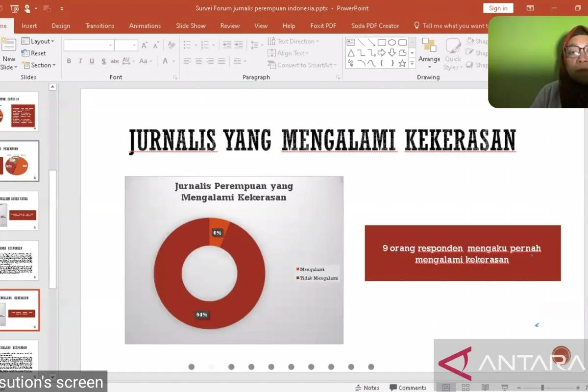
Task: Open the Transitions ribbon tab
Action: click(99, 26)
